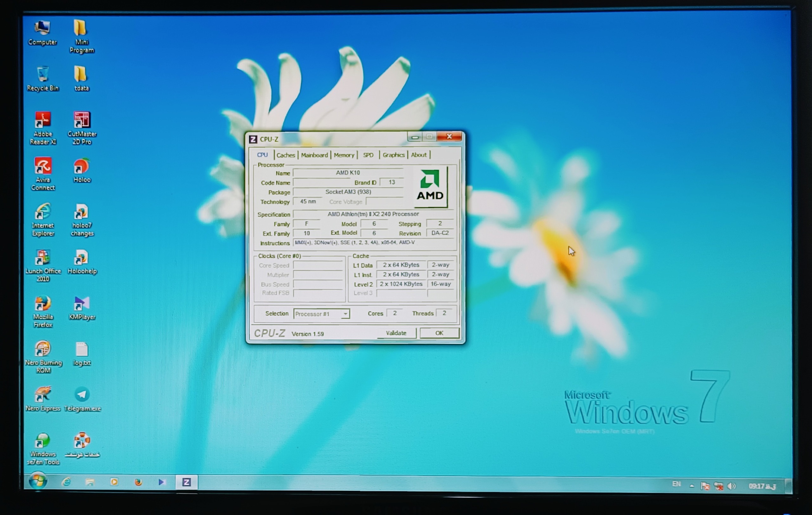Open the Computer desktop icon
Screen dimensions: 812x515
(x=43, y=32)
